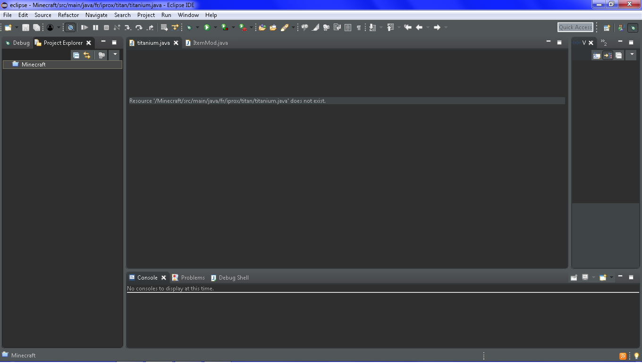Toggle Show Whitespace Characters pilcrow icon

[x=359, y=28]
